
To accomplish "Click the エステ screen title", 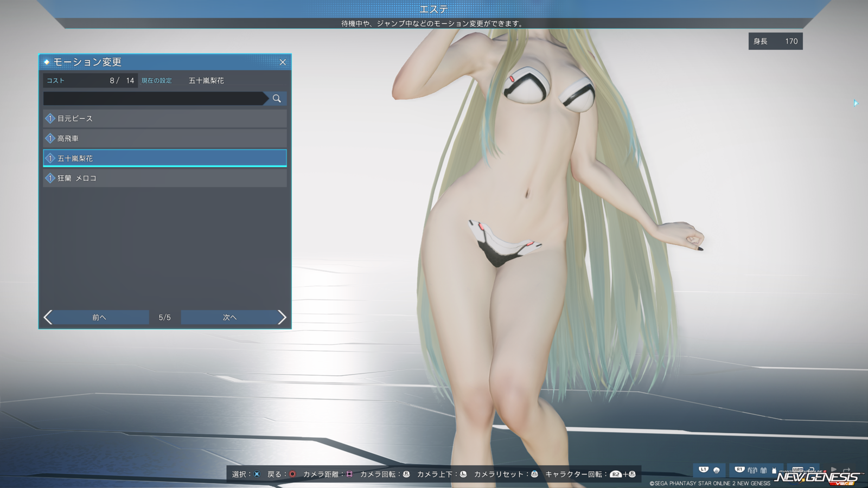I will tap(433, 9).
